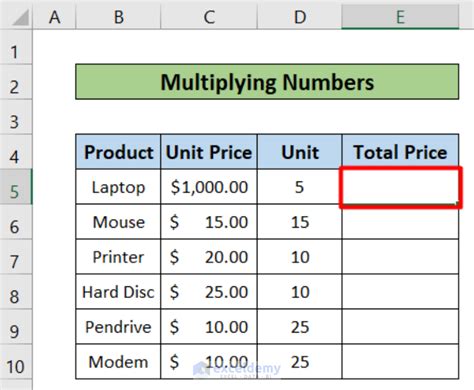Select row 2 header
Viewport: 474px width, 390px height.
click(16, 82)
